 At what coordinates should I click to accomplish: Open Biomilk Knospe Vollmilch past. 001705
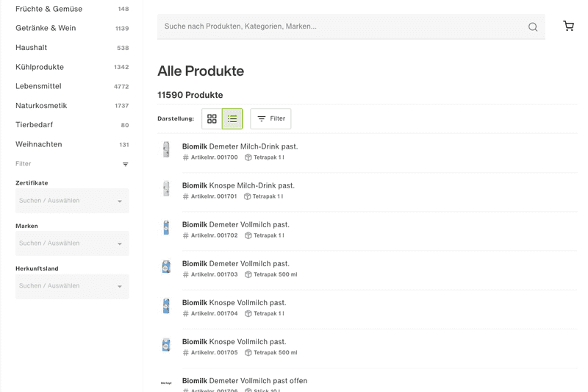(234, 342)
